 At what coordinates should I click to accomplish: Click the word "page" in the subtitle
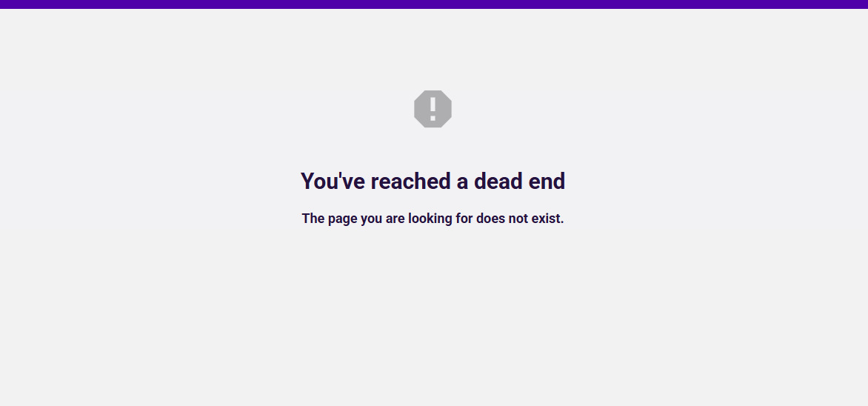343,220
